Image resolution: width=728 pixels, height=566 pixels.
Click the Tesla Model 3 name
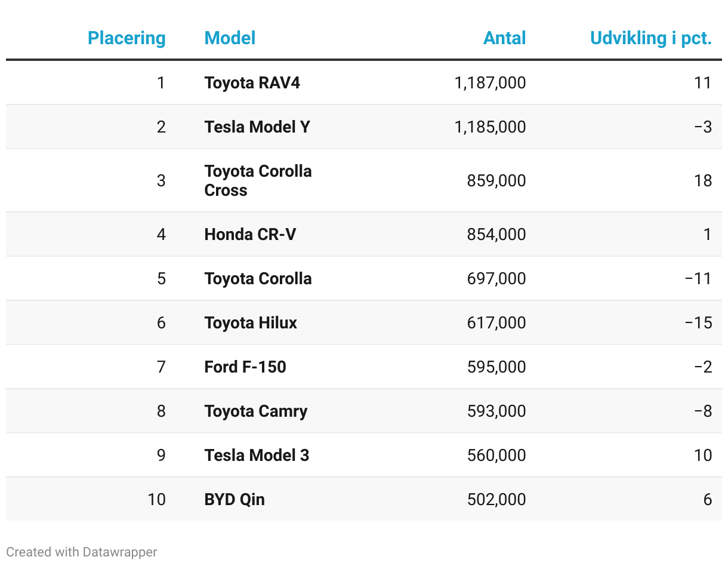click(257, 455)
